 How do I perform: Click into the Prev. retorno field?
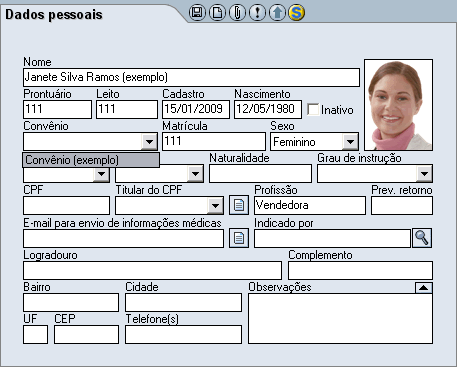402,205
